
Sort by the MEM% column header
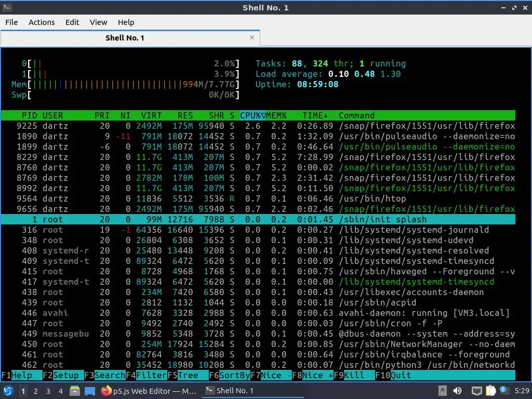pos(276,115)
